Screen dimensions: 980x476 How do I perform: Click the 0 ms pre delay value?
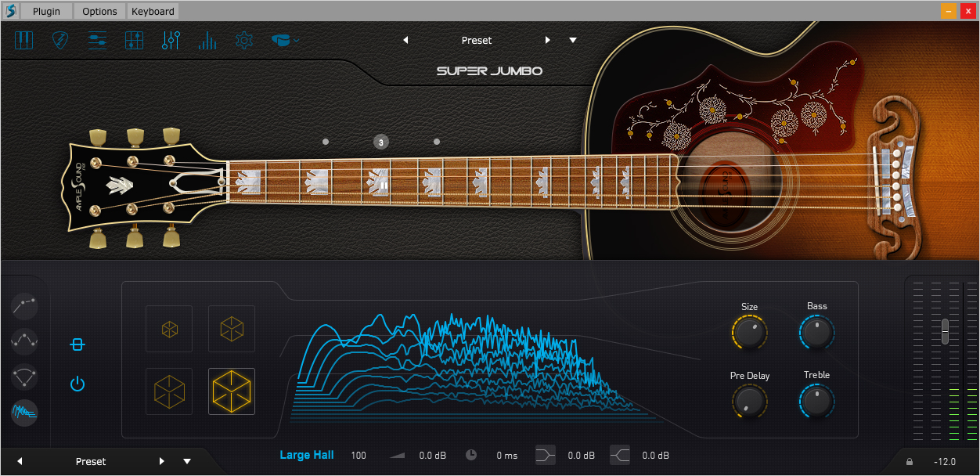[507, 456]
